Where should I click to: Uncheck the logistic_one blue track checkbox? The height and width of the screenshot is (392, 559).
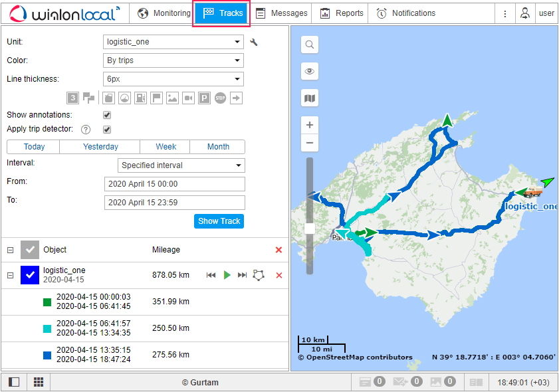coord(30,275)
